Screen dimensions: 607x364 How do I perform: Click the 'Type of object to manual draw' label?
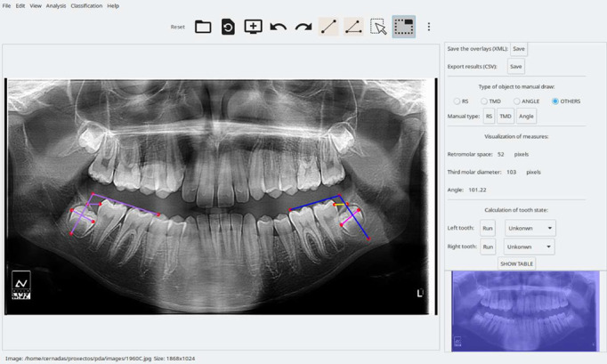click(516, 86)
